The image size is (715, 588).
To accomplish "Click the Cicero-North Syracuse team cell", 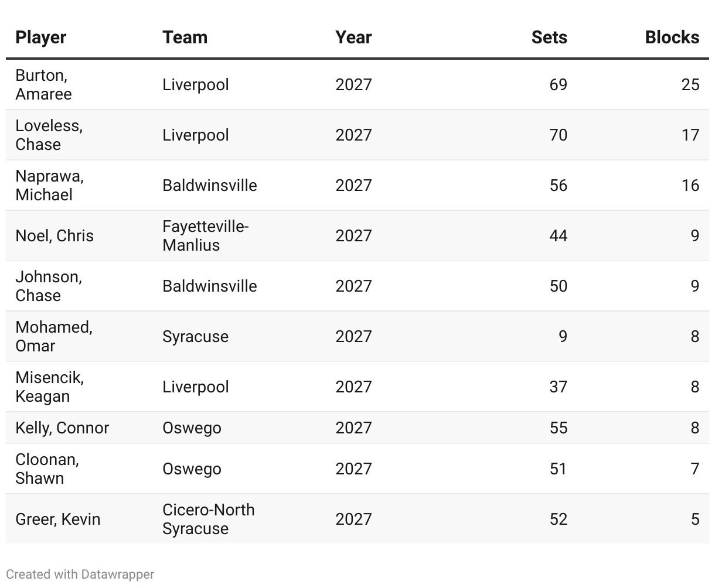I will 208,519.
